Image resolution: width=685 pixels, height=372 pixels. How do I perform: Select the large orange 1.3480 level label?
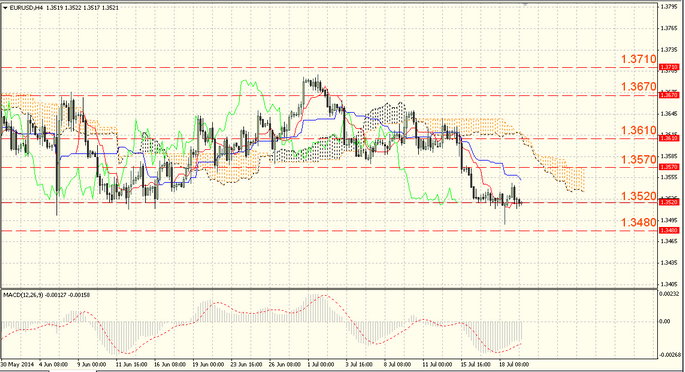(x=639, y=223)
